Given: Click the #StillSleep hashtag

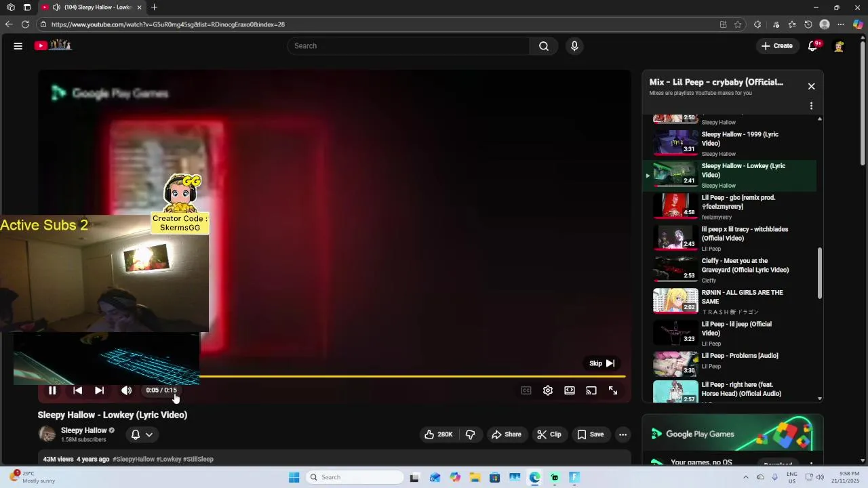Looking at the screenshot, I should coord(198,460).
